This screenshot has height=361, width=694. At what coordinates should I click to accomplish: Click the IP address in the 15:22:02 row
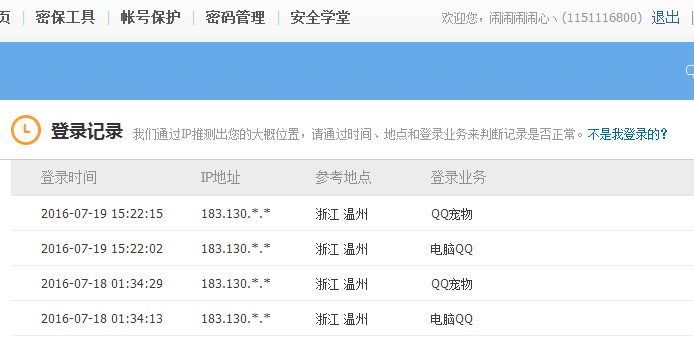point(235,249)
